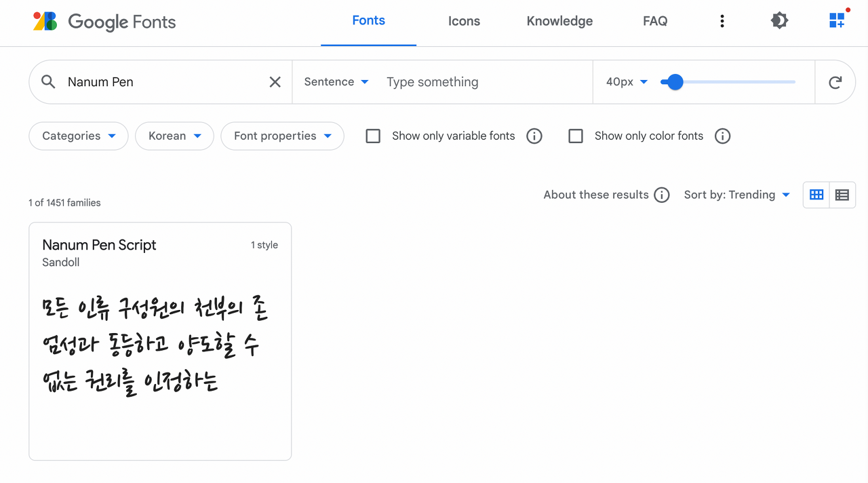This screenshot has width=868, height=483.
Task: Open the Nanum Pen Script font title
Action: tap(99, 245)
